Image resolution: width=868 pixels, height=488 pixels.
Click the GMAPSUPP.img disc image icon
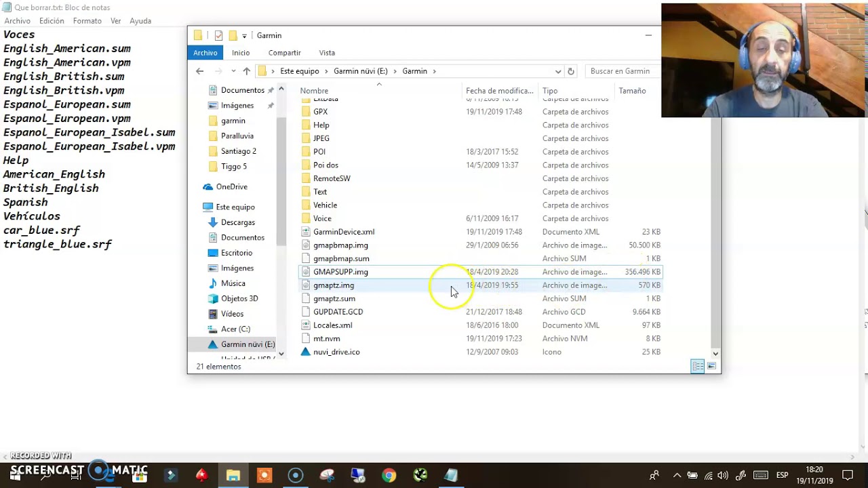pyautogui.click(x=306, y=272)
